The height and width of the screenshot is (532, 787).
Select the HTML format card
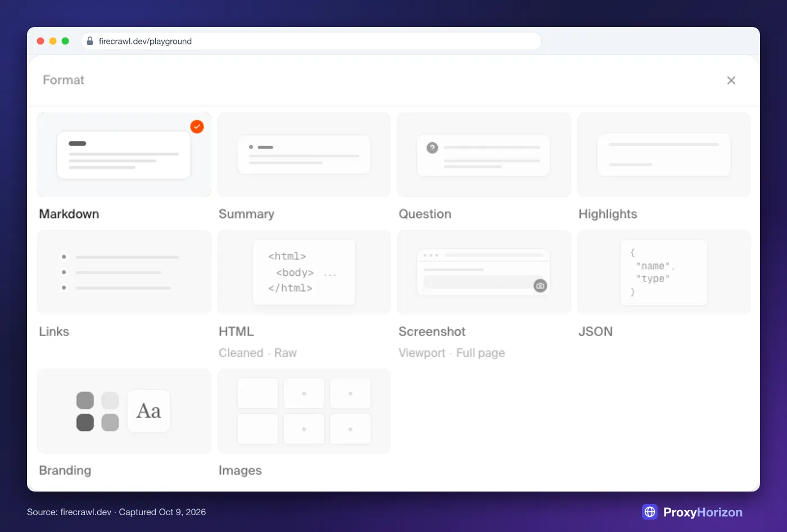pos(304,272)
